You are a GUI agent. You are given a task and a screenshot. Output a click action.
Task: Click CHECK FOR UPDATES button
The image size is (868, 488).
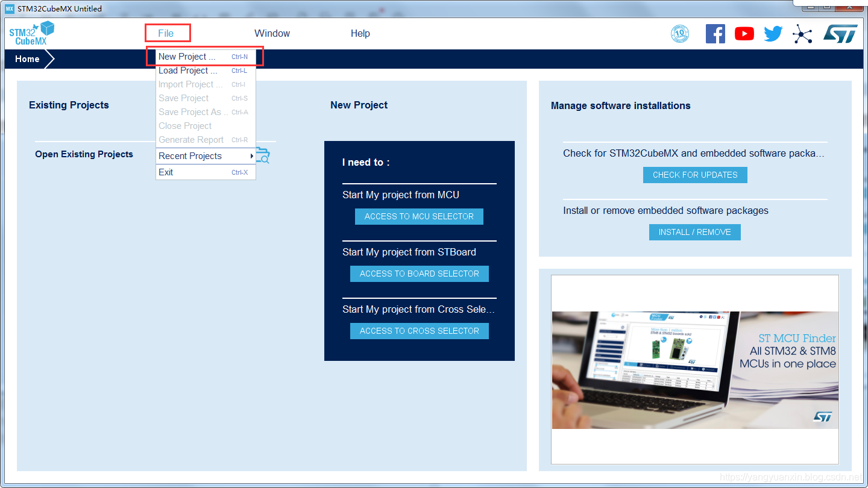coord(695,175)
